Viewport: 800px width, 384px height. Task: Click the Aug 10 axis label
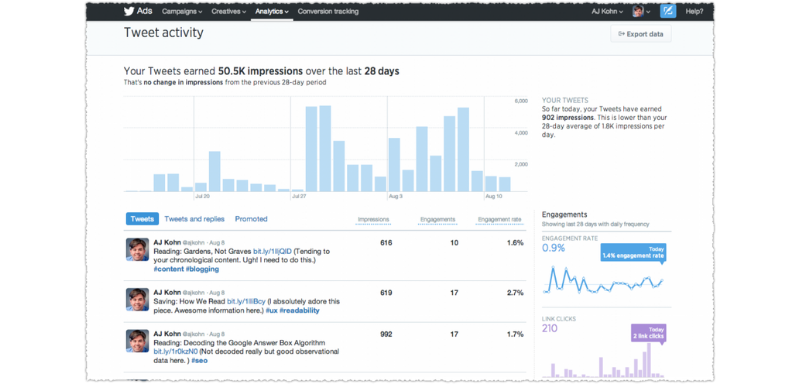click(x=493, y=196)
